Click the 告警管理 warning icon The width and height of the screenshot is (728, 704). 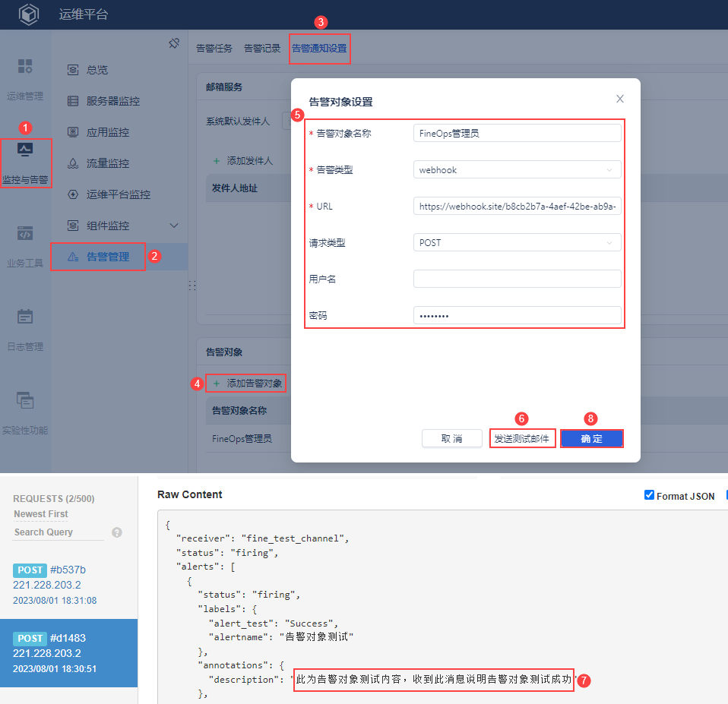73,257
